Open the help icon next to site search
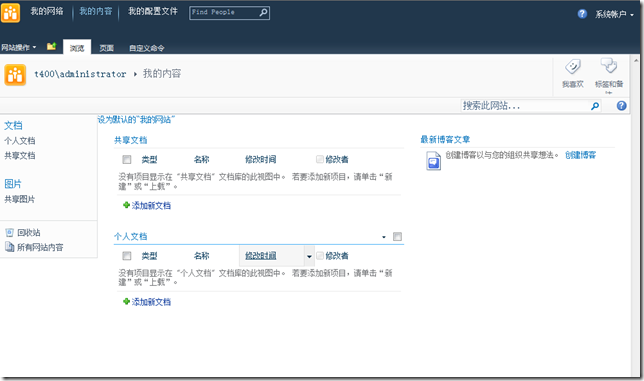Viewport: 644px width, 381px height. 621,106
